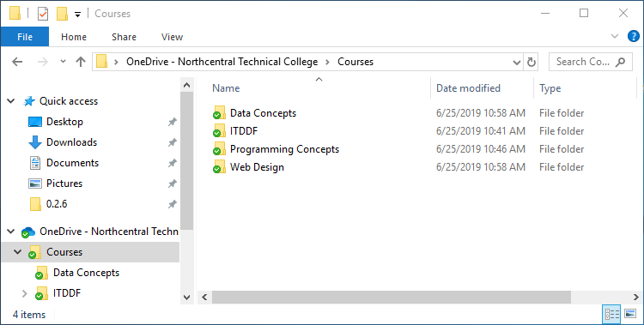Switch to the View ribbon tab

172,37
